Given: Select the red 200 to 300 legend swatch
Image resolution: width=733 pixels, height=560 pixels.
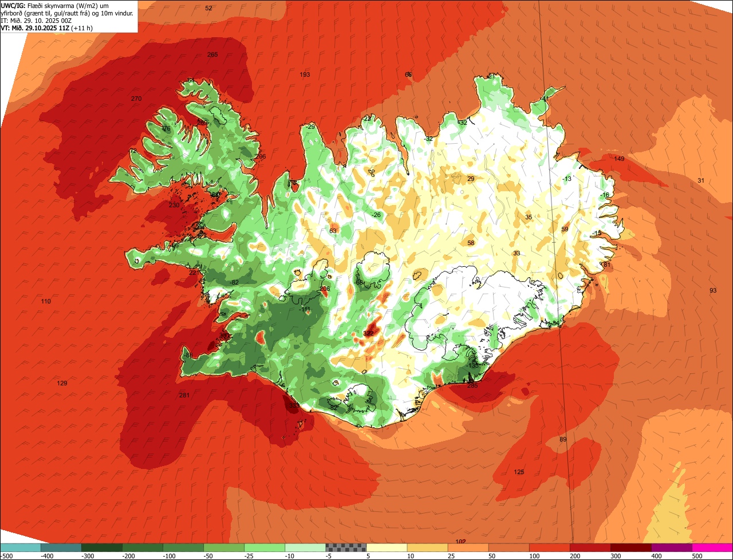Looking at the screenshot, I should (590, 547).
